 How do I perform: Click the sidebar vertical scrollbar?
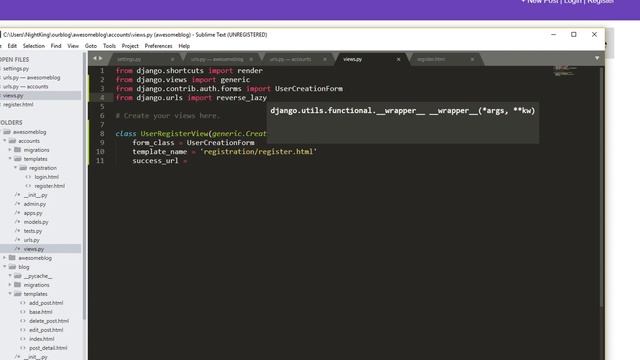coord(84,187)
